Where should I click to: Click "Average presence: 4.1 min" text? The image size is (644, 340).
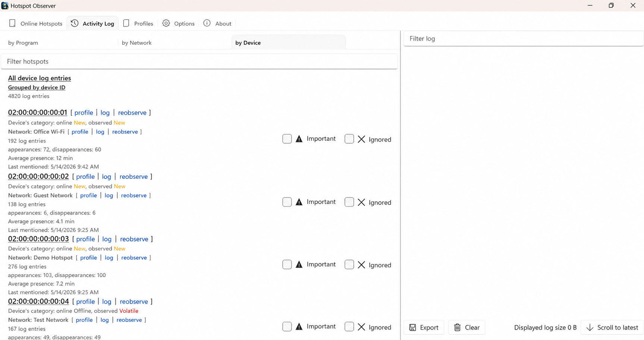coord(41,221)
